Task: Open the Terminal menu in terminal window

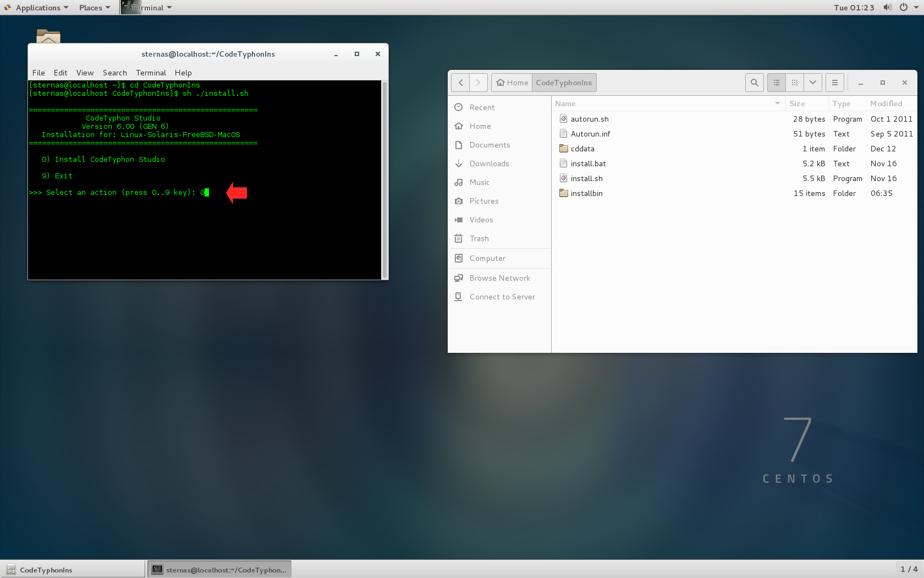Action: pyautogui.click(x=151, y=73)
